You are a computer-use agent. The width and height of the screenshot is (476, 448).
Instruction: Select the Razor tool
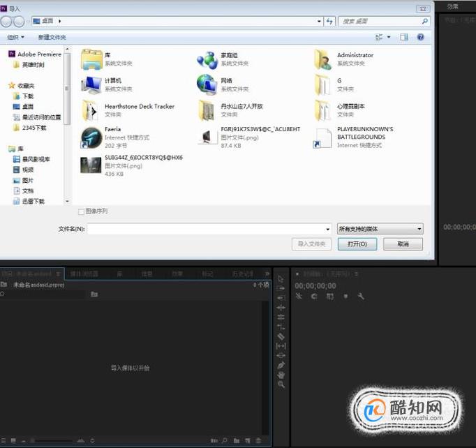281,336
